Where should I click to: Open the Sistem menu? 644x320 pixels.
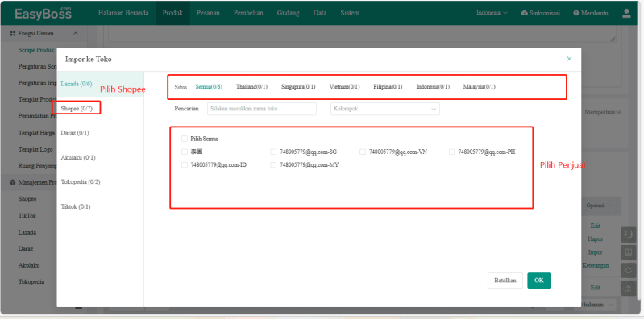pyautogui.click(x=350, y=13)
